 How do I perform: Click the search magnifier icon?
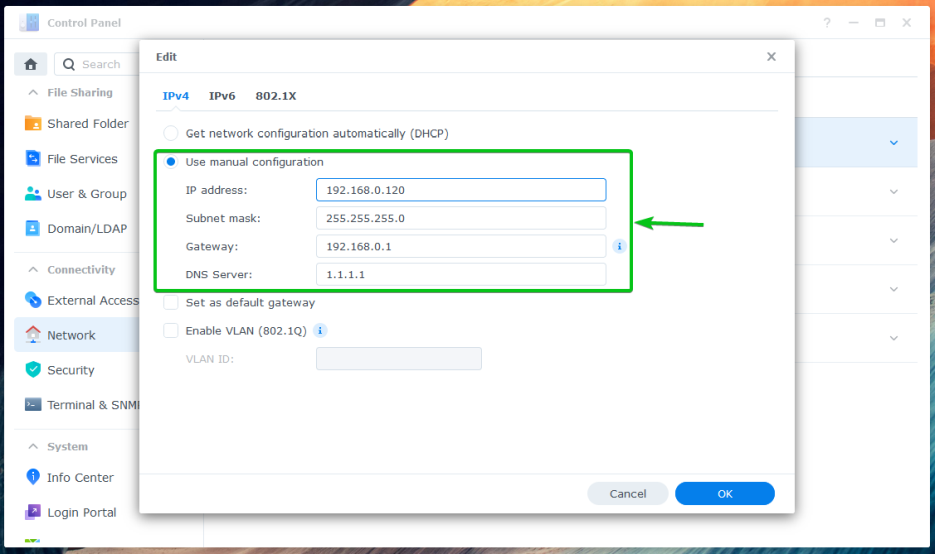[69, 64]
